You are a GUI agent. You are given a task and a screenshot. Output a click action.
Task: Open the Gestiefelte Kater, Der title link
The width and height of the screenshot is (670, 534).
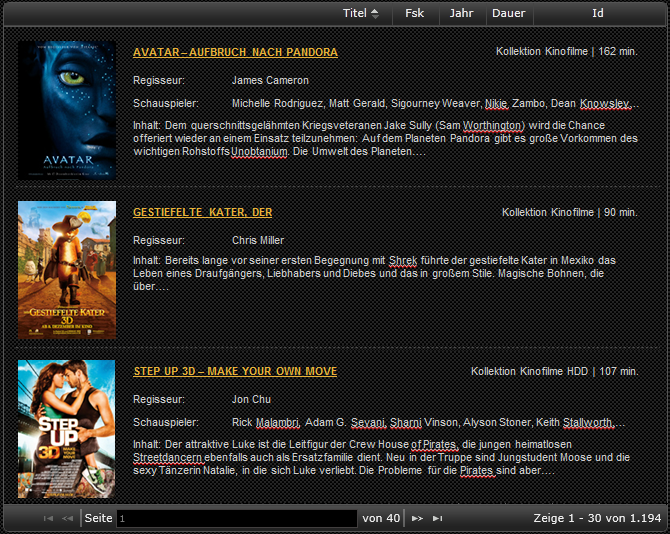coord(202,212)
